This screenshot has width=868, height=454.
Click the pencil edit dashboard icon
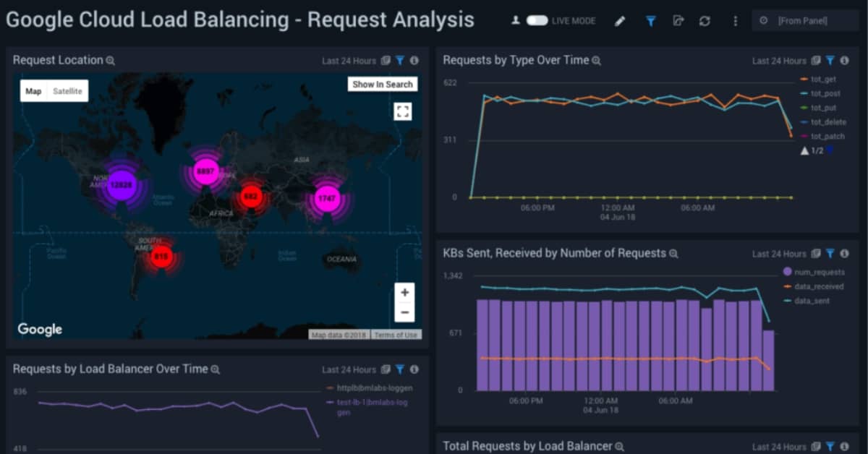pos(620,21)
